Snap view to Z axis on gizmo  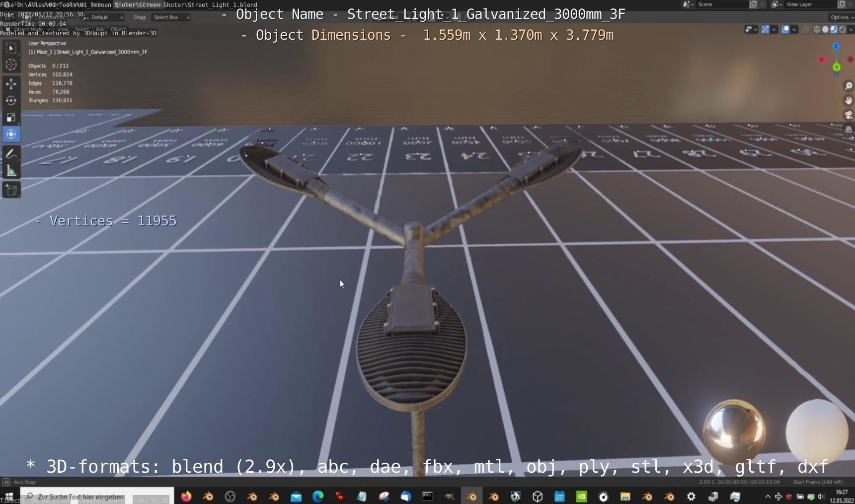(x=836, y=46)
